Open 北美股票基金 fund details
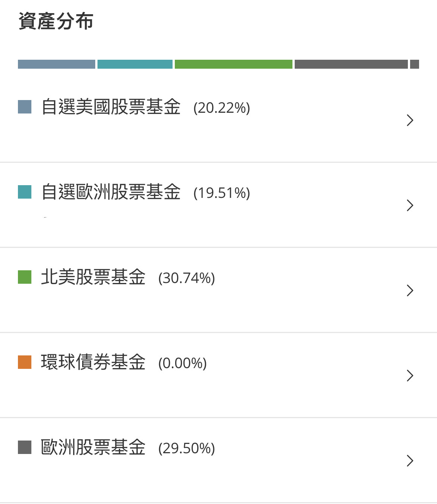This screenshot has height=504, width=437. (218, 290)
